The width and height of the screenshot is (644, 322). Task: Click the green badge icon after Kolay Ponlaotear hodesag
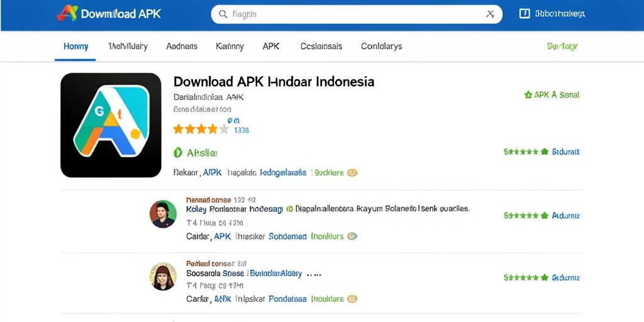289,209
